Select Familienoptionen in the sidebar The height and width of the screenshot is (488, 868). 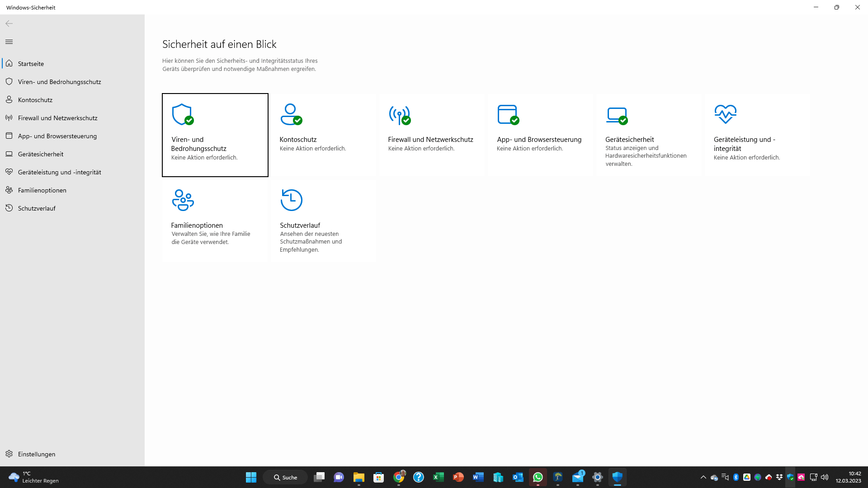tap(42, 190)
